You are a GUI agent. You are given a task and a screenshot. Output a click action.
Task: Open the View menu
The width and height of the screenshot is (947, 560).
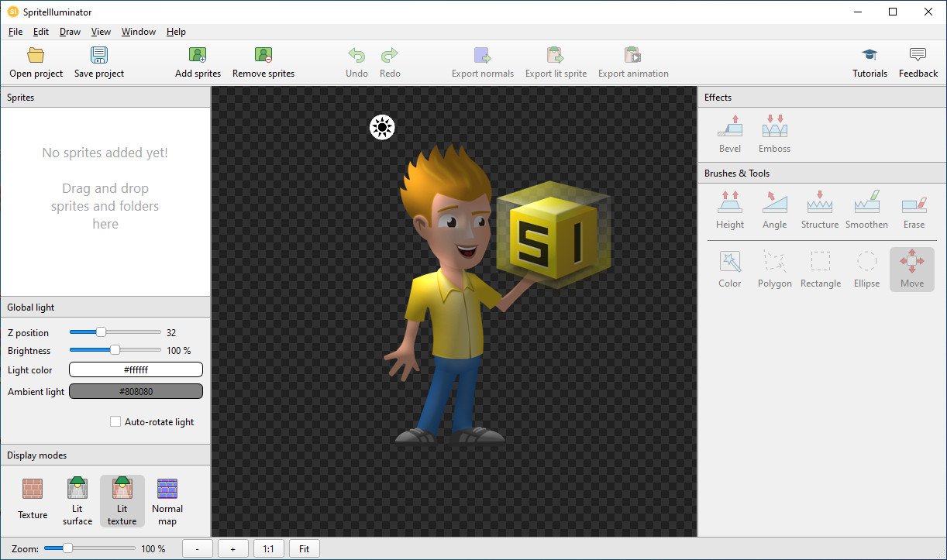click(101, 32)
